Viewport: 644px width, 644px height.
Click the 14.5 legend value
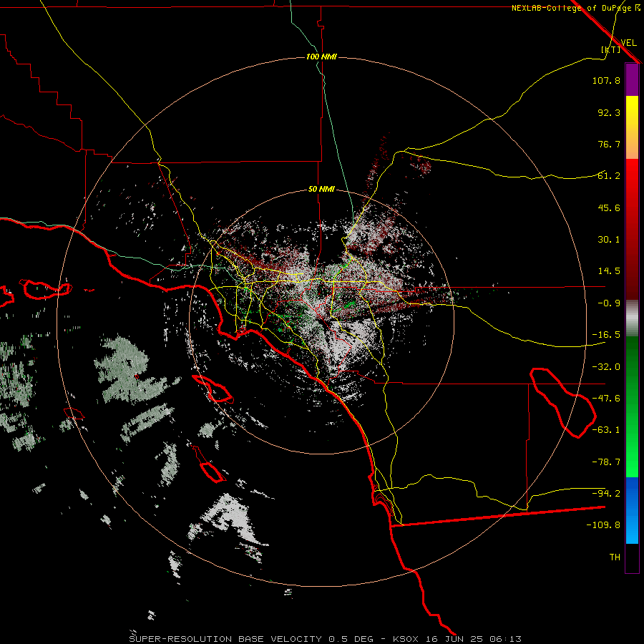[609, 271]
